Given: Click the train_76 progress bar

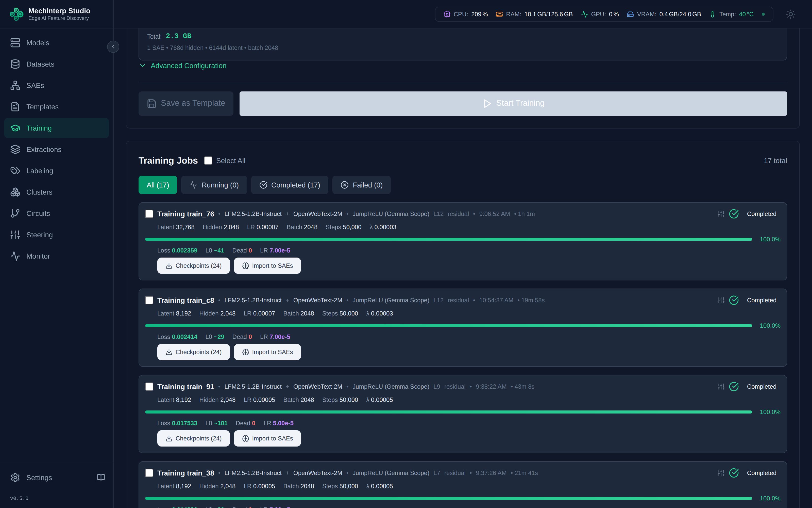Looking at the screenshot, I should click(x=448, y=239).
